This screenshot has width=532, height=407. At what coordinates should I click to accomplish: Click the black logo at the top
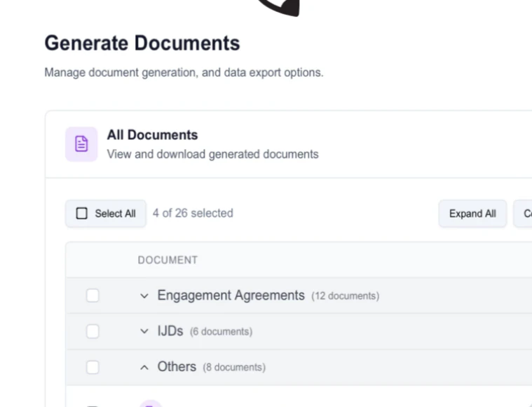pyautogui.click(x=280, y=7)
